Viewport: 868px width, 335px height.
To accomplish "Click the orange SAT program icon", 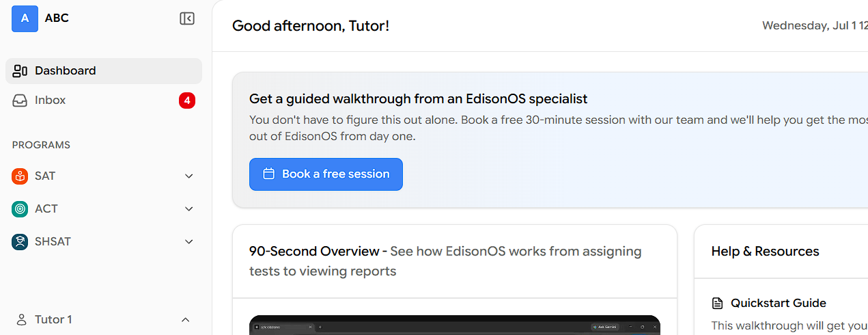I will (20, 176).
